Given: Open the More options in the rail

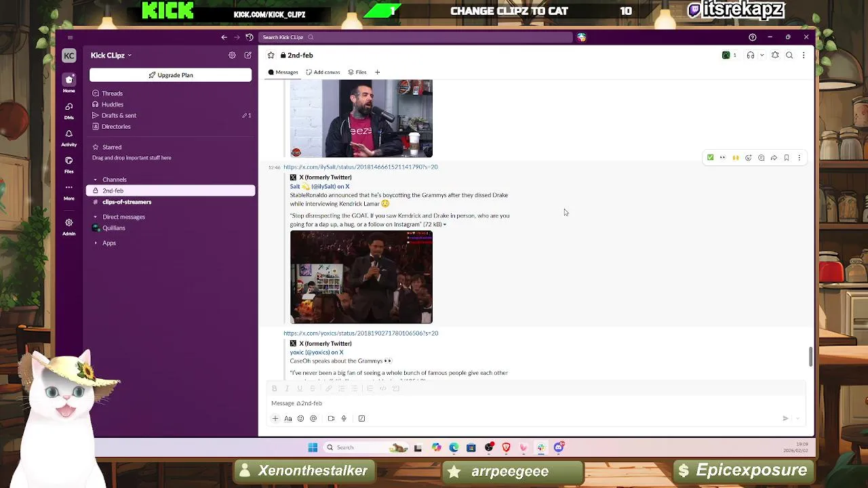Looking at the screenshot, I should [68, 191].
